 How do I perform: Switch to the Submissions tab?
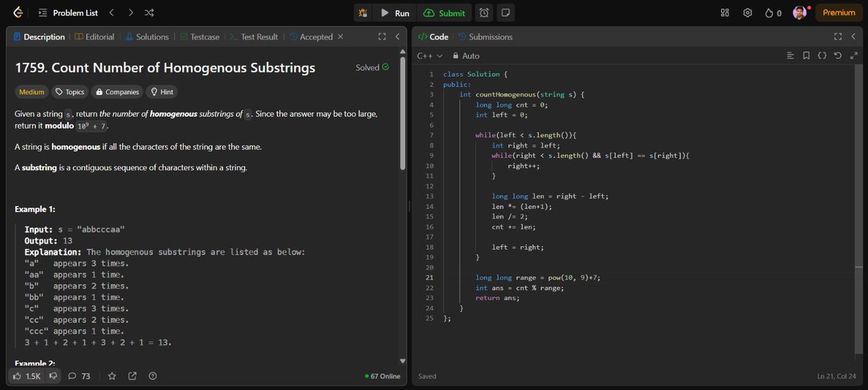(x=485, y=37)
